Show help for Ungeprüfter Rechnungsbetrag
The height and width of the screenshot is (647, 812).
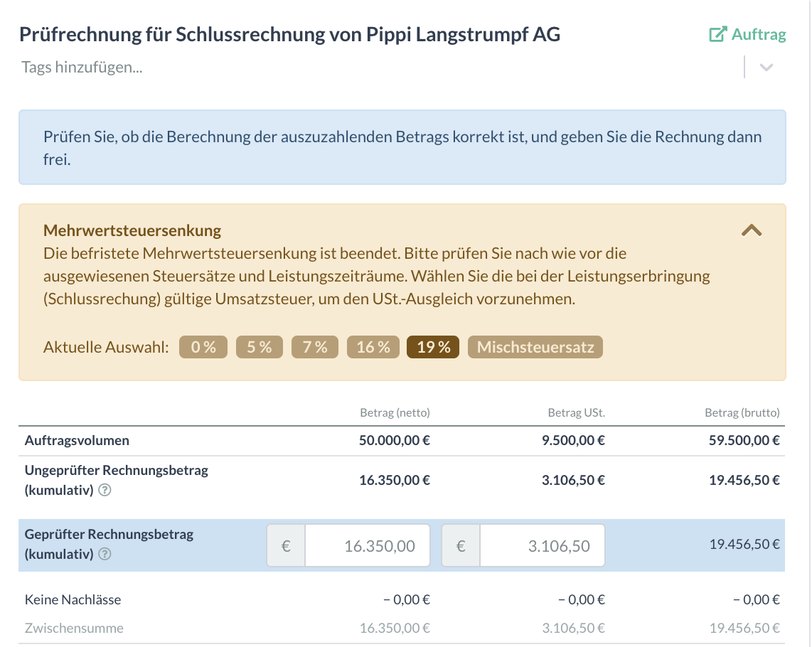(105, 490)
